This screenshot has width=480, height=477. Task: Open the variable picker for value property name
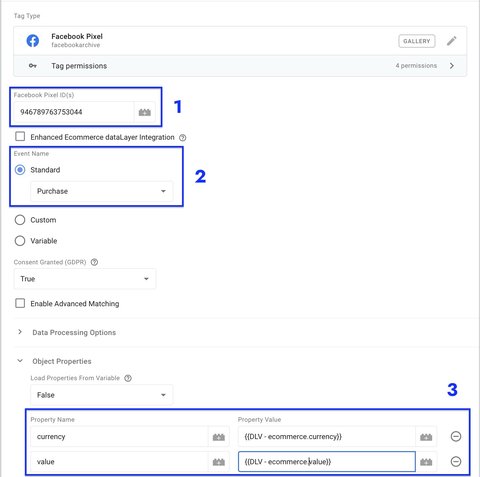(x=219, y=462)
